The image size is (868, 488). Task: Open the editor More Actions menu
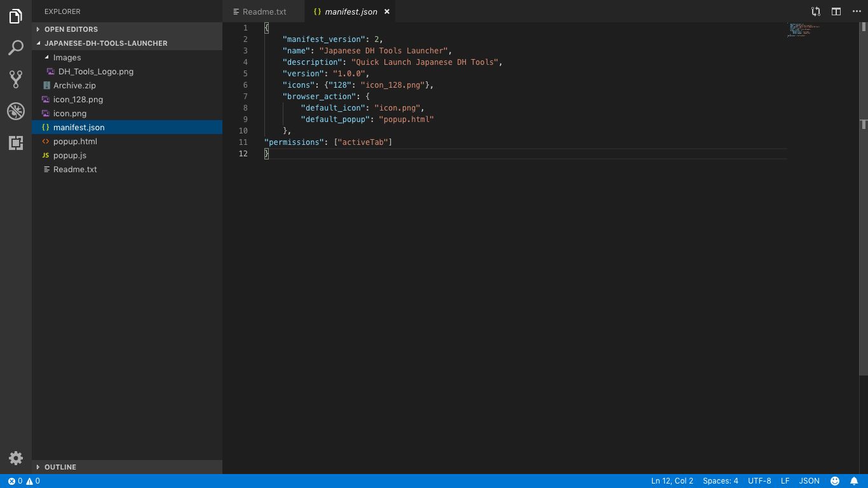coord(857,11)
